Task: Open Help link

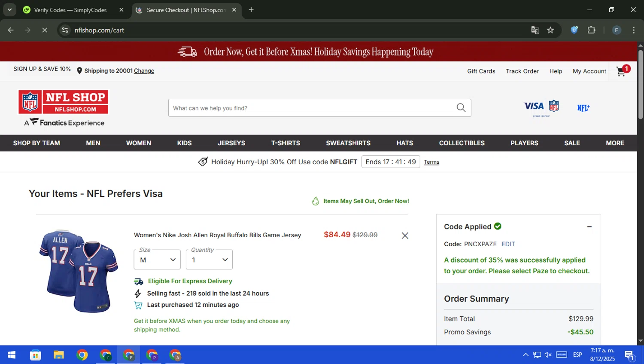Action: coord(556,71)
